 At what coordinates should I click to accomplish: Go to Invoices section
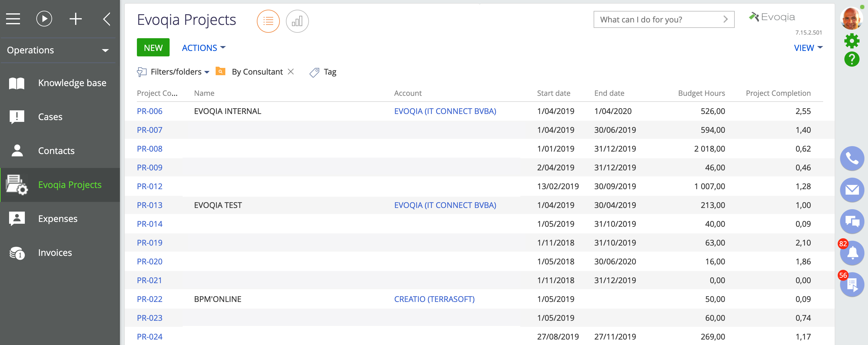click(55, 253)
